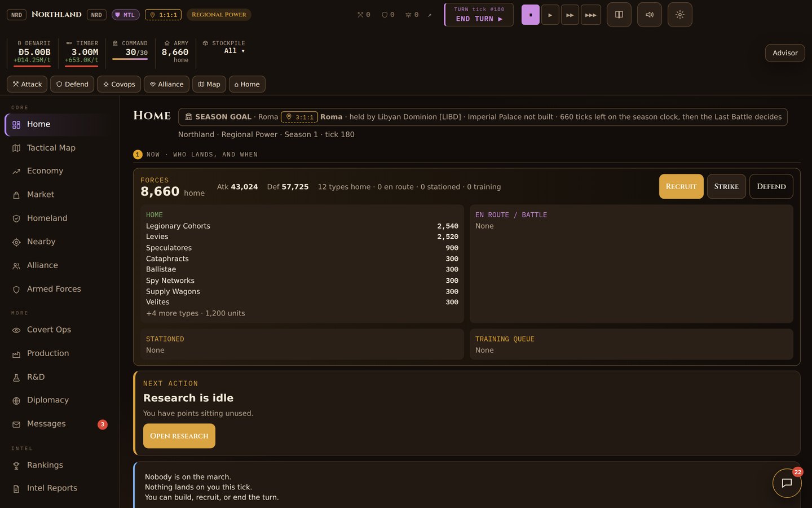This screenshot has width=812, height=508.
Task: Click Open Research button
Action: click(x=179, y=436)
